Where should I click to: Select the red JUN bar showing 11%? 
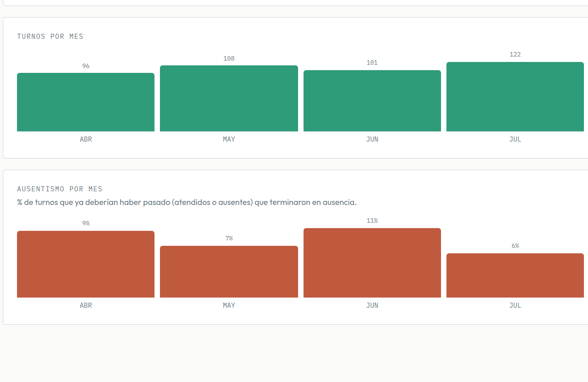372,263
